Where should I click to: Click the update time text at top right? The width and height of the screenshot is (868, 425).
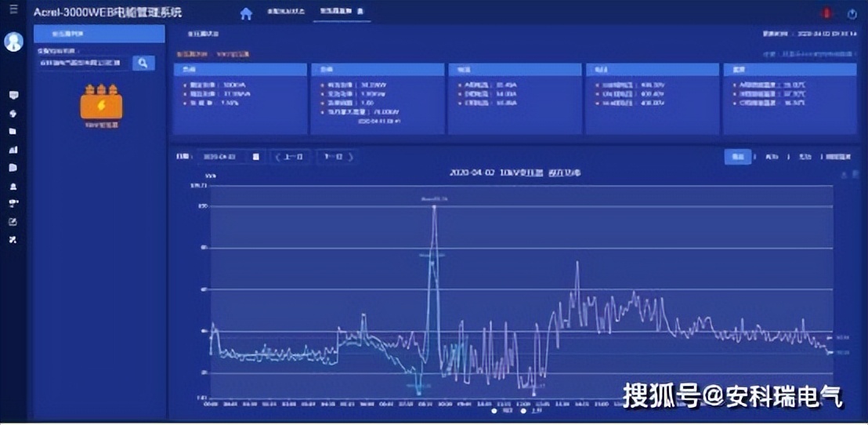click(810, 34)
